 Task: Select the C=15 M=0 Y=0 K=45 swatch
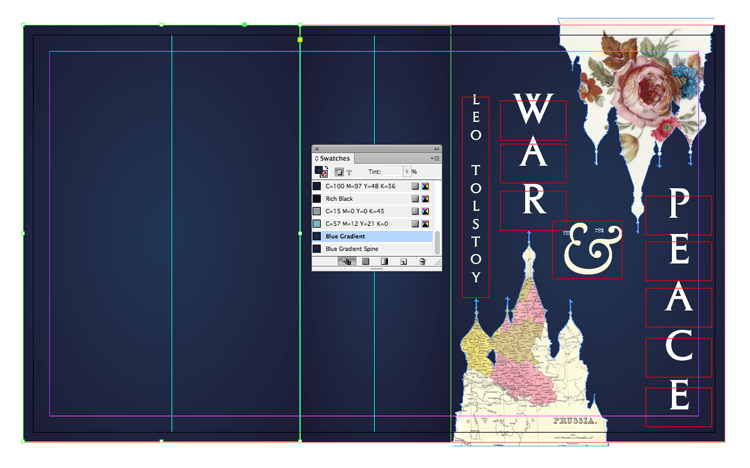click(x=373, y=211)
